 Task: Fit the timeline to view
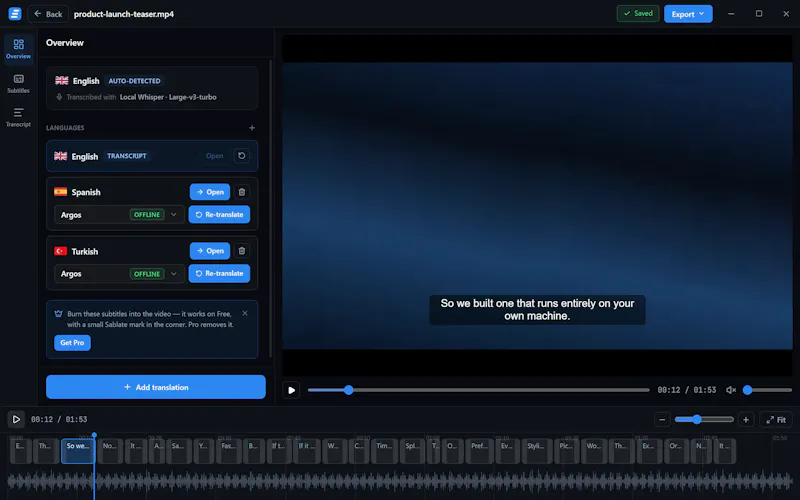[x=776, y=420]
